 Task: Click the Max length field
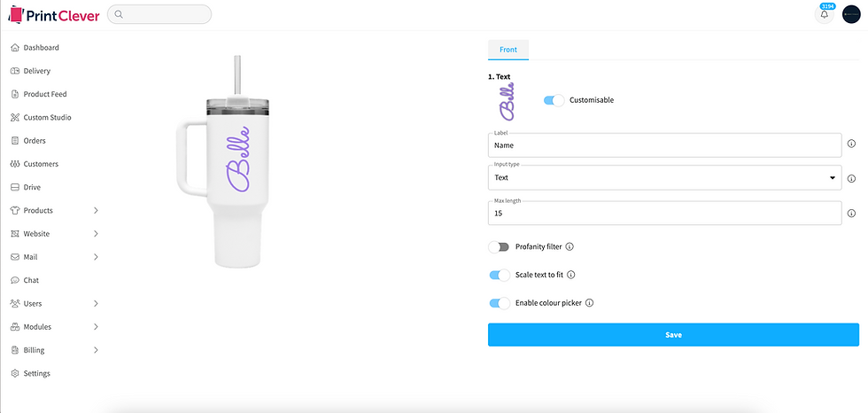click(665, 213)
